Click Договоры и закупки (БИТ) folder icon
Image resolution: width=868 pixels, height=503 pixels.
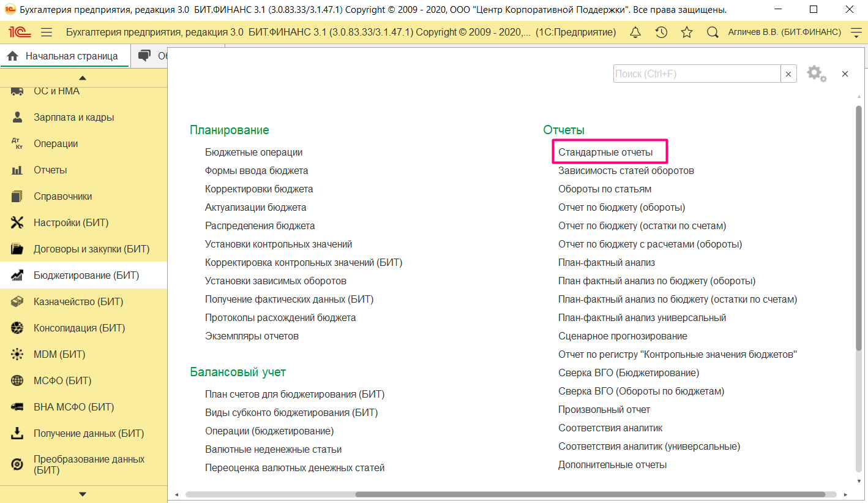tap(17, 249)
